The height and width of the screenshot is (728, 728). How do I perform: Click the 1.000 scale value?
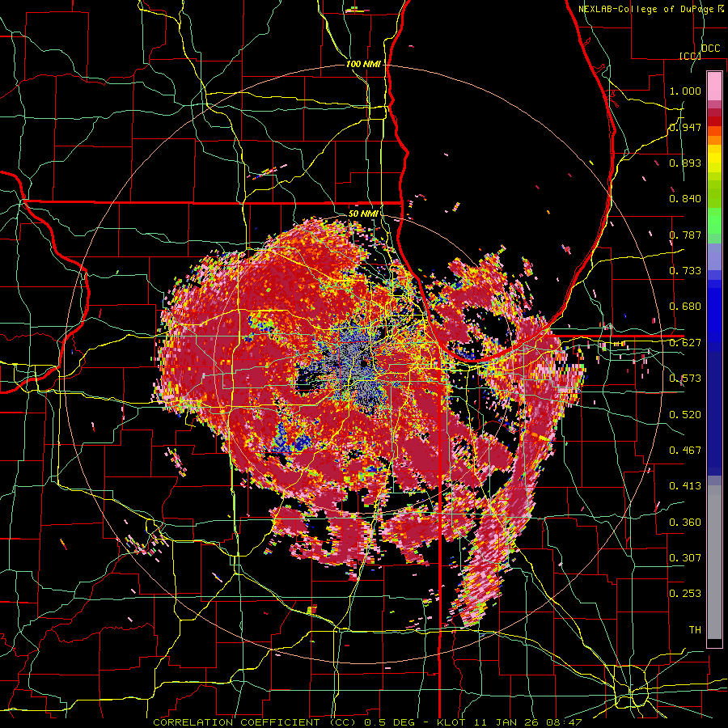pos(685,91)
